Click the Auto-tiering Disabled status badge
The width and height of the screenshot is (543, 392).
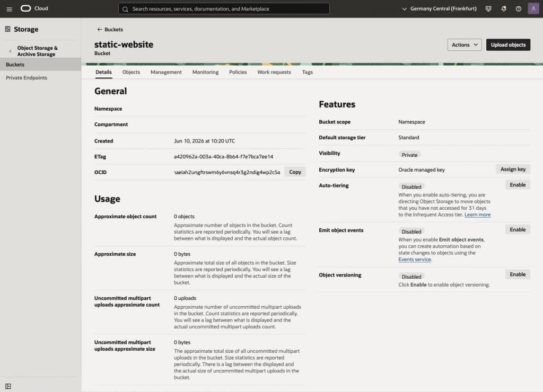[x=411, y=187]
